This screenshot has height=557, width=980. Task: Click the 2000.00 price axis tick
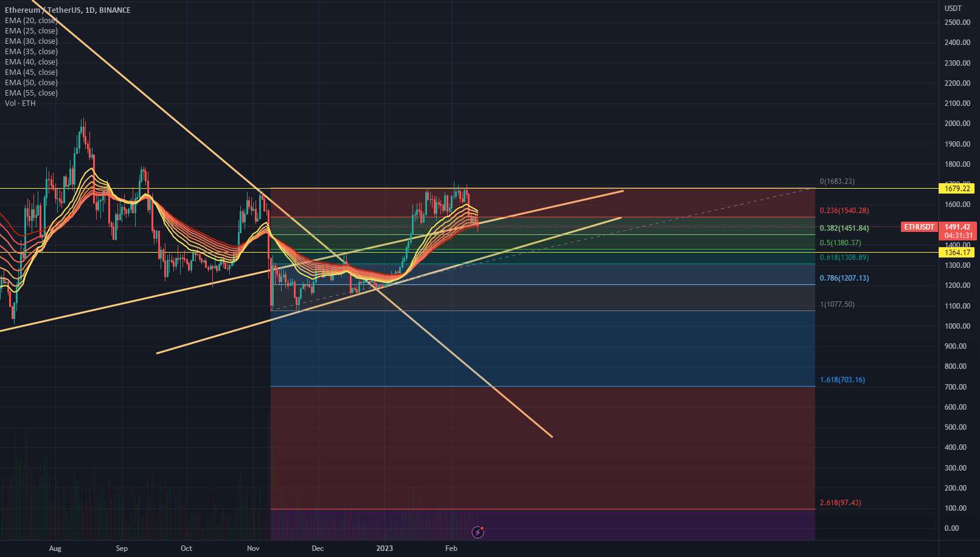(957, 124)
